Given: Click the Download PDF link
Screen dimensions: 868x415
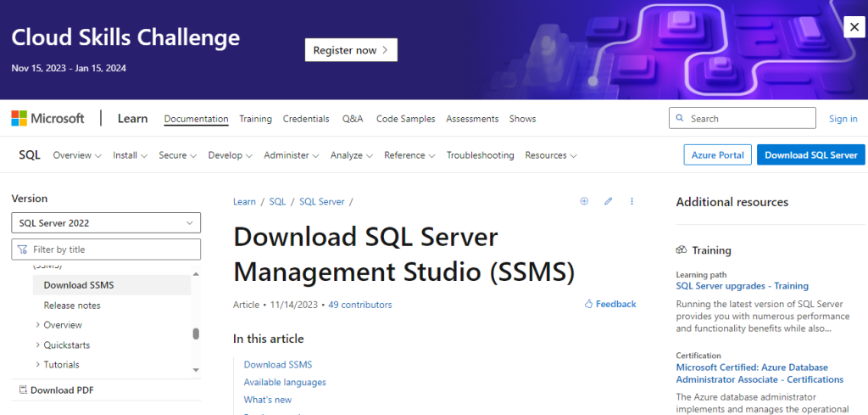Looking at the screenshot, I should pos(57,390).
